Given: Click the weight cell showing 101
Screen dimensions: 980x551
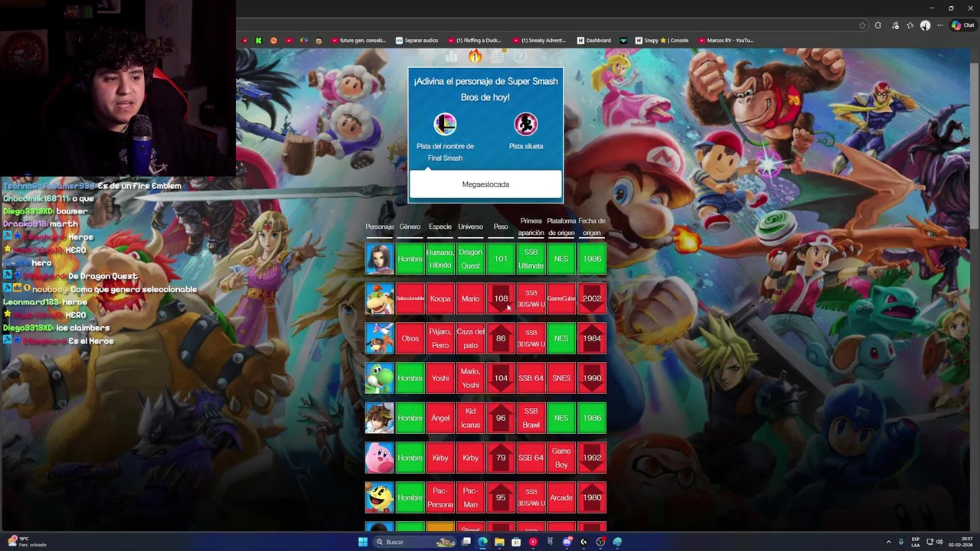Looking at the screenshot, I should point(501,259).
